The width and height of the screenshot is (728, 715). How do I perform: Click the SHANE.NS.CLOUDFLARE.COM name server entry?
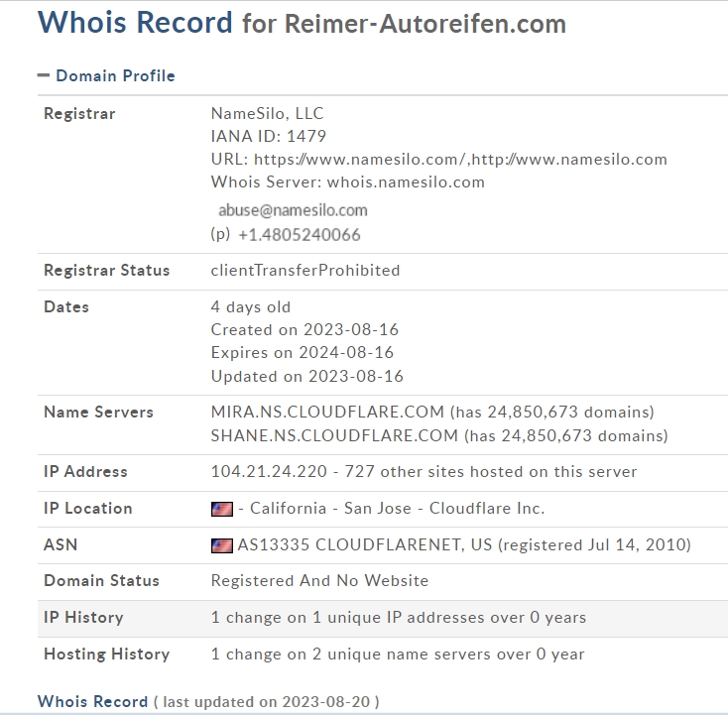pyautogui.click(x=439, y=435)
